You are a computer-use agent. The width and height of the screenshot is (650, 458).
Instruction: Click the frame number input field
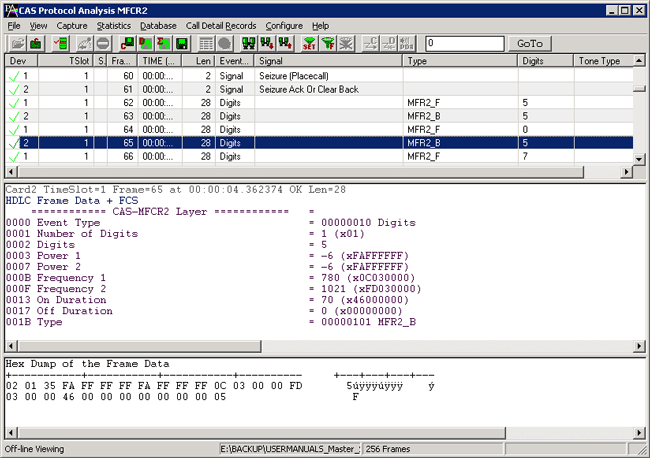[465, 44]
